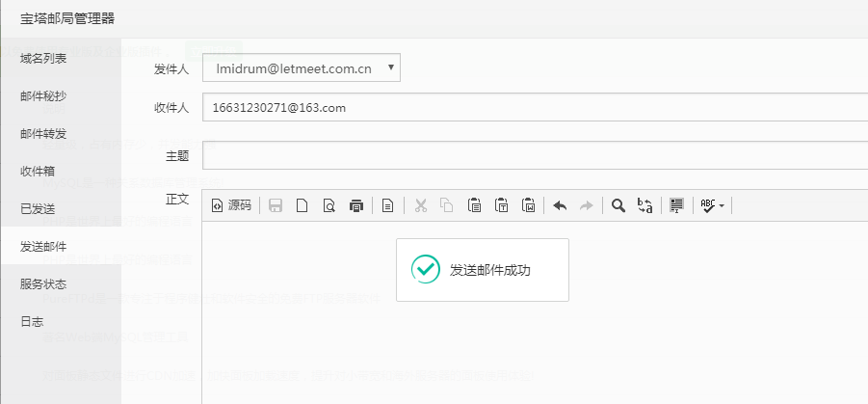
Task: Click the 收件人 recipient field
Action: pos(536,107)
